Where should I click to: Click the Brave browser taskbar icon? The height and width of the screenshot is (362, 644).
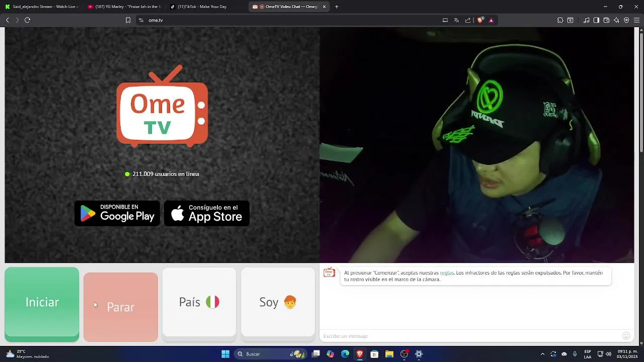pyautogui.click(x=360, y=354)
